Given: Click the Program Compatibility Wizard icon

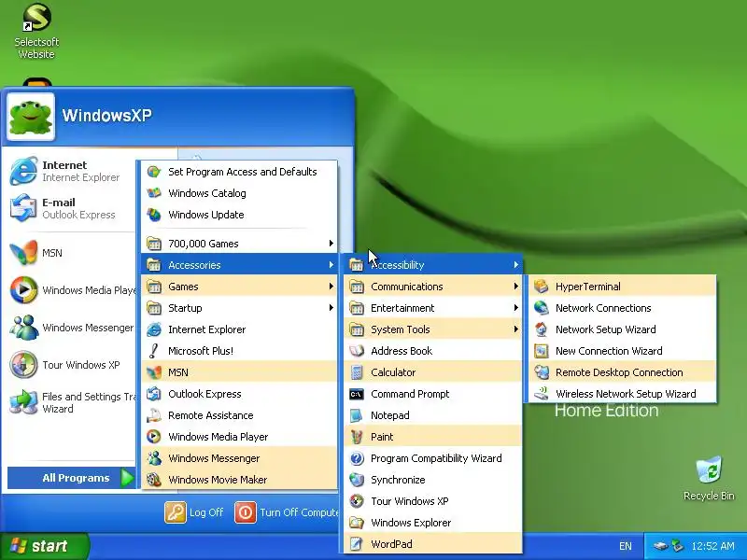Looking at the screenshot, I should [x=357, y=458].
